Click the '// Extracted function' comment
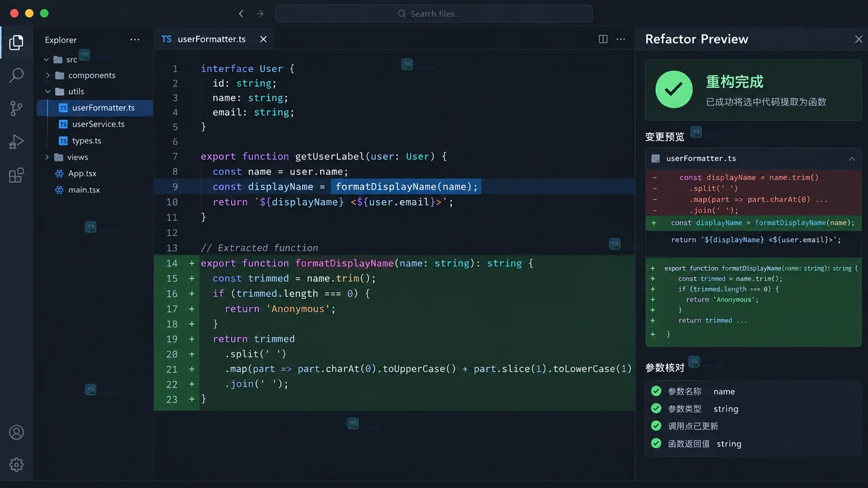The height and width of the screenshot is (488, 868). click(260, 248)
